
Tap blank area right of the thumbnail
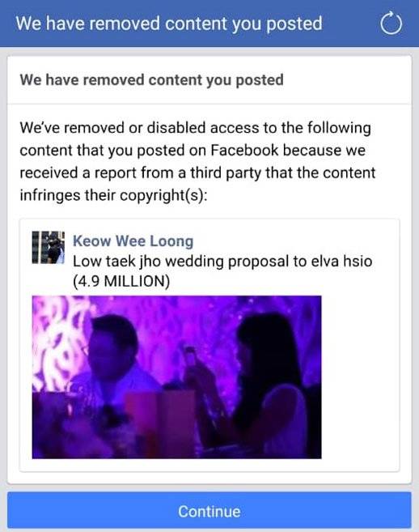tap(360, 377)
